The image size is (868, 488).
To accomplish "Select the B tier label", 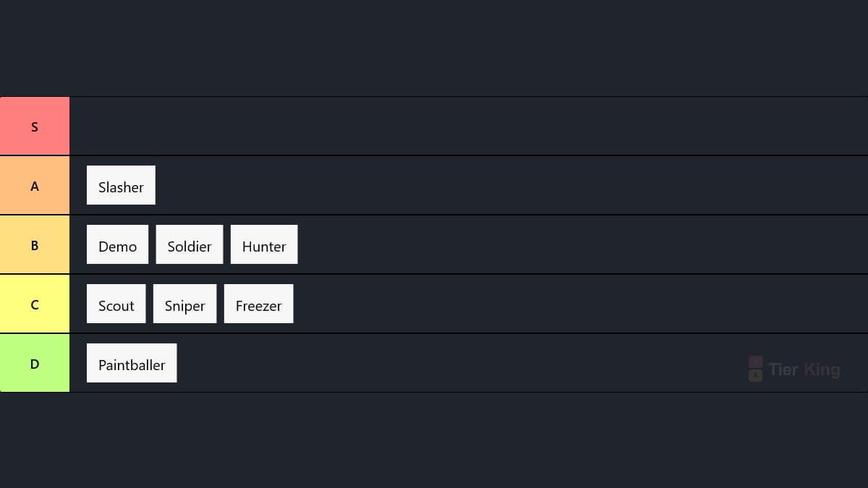I will point(35,245).
